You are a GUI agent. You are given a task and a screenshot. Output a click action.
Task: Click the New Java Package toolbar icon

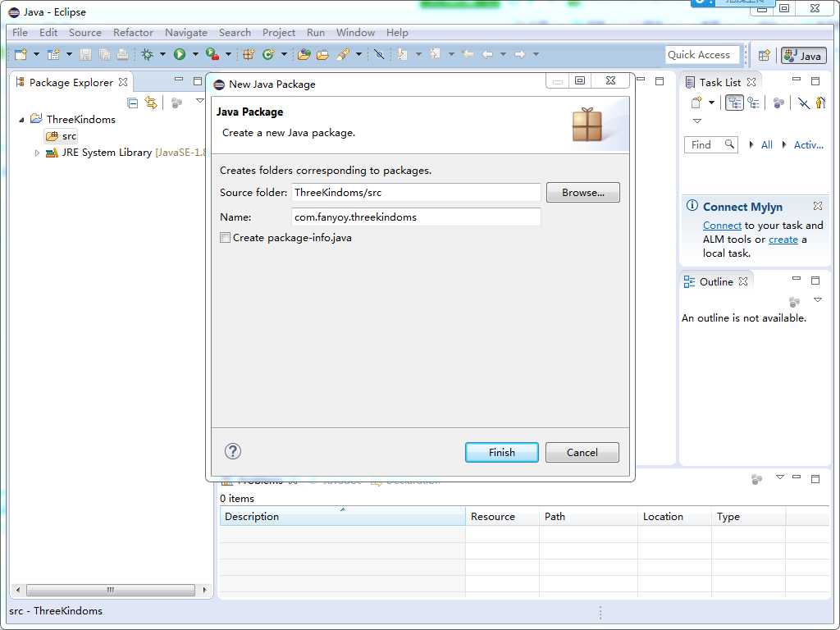click(248, 54)
